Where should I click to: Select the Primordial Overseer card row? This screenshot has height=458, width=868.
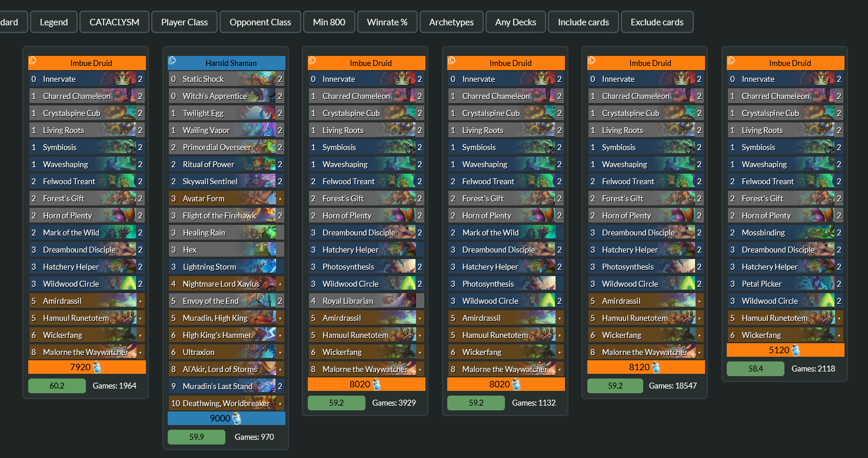pyautogui.click(x=227, y=147)
